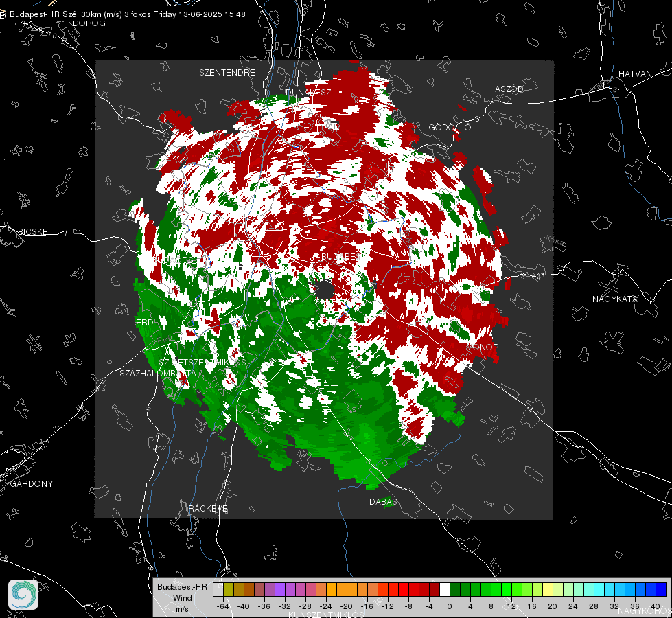Click the m/s unit label in legend
Image resolution: width=672 pixels, height=618 pixels.
(x=182, y=608)
